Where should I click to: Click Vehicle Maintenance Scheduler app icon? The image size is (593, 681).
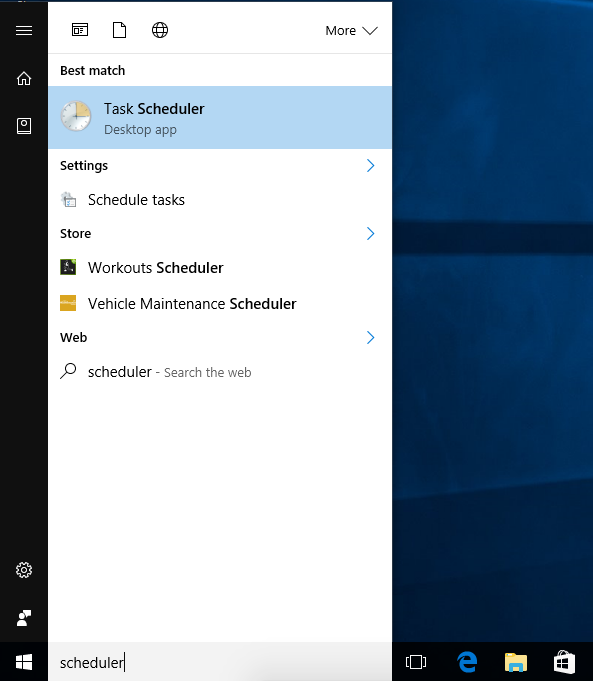[68, 303]
